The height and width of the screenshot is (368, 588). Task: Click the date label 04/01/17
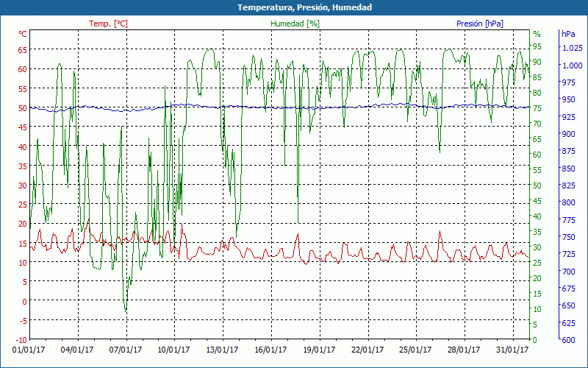click(x=77, y=350)
